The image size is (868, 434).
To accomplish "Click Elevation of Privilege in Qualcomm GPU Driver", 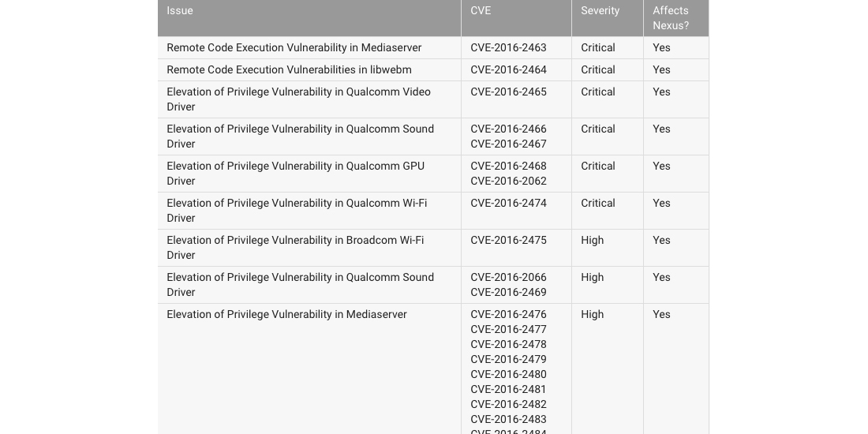I will 296,174.
